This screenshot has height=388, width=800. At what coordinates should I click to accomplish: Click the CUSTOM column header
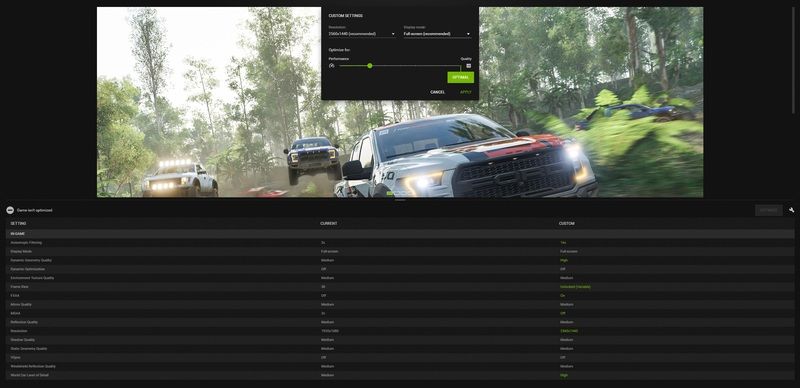pyautogui.click(x=566, y=224)
